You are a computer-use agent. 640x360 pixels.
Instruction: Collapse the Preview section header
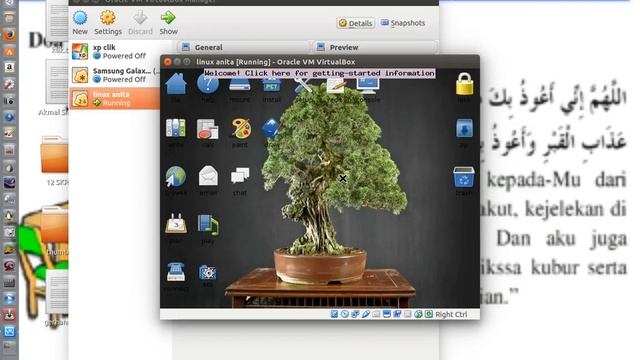[x=375, y=47]
